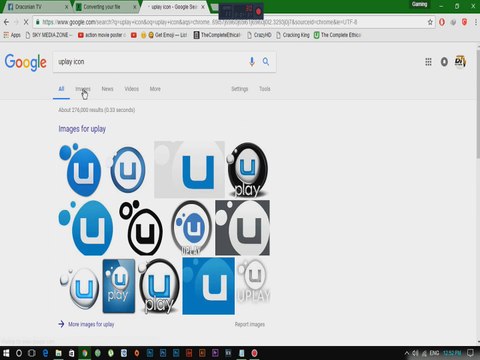Open the Cracking King bookmark

(293, 35)
